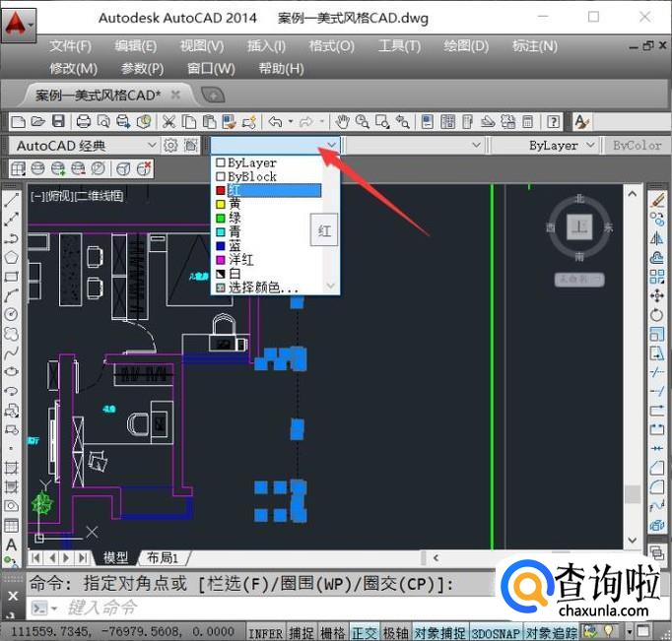Click 选择颜色... to open color dialog
This screenshot has width=672, height=641.
tap(268, 288)
